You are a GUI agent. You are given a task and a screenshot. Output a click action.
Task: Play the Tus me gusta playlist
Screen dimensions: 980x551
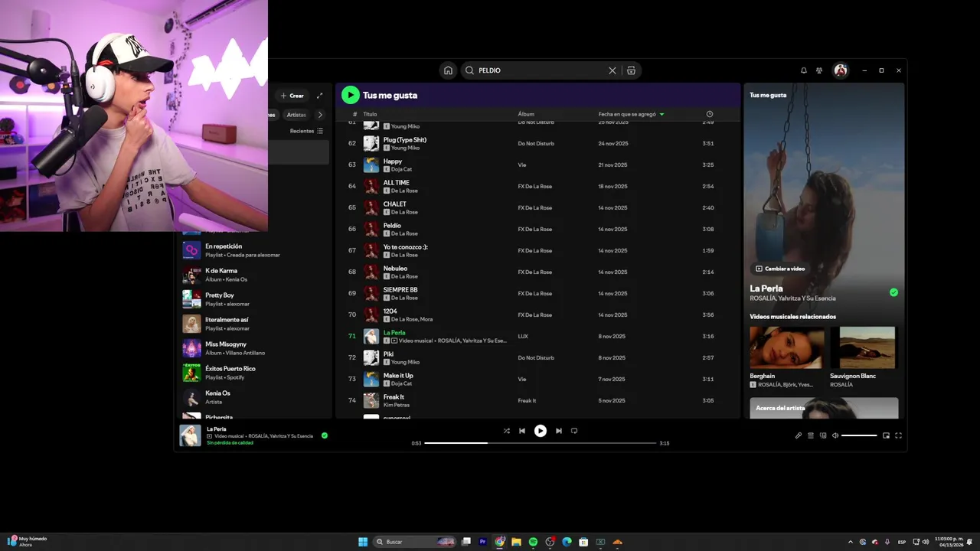coord(350,95)
